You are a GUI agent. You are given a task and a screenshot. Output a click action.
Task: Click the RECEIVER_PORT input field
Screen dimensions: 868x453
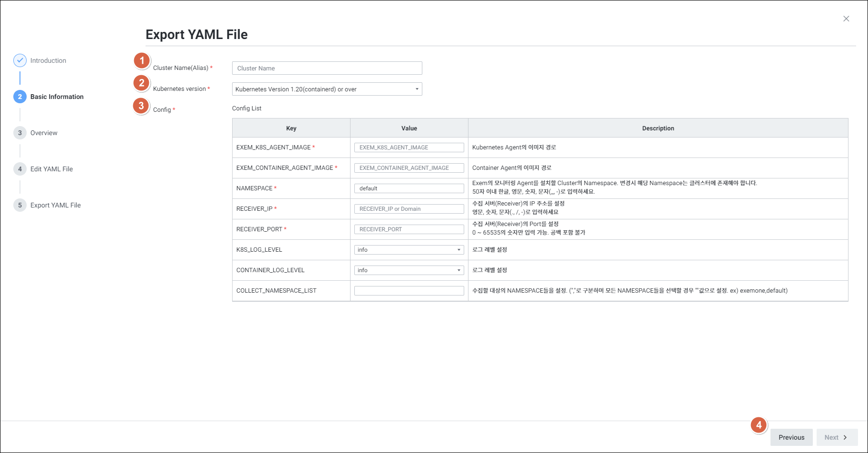point(409,229)
